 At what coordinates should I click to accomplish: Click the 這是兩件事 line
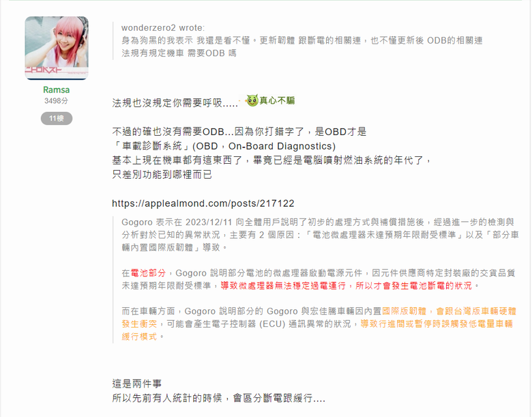pyautogui.click(x=136, y=384)
